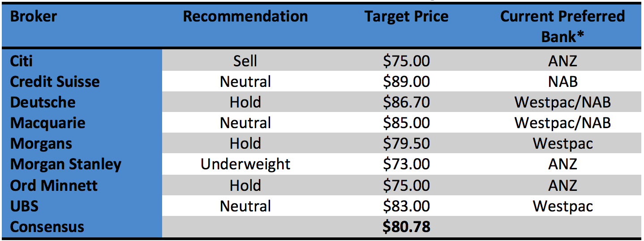Select the Underweight recommendation cell
The width and height of the screenshot is (644, 241).
[245, 164]
